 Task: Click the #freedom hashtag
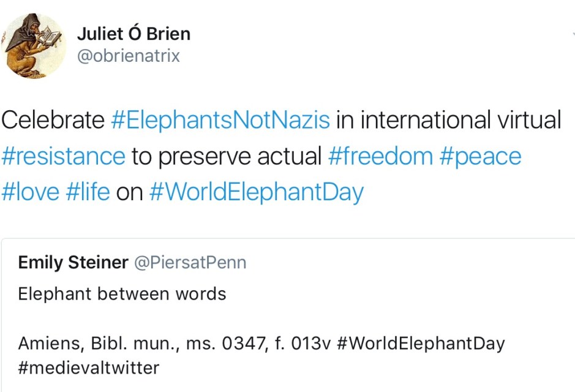pos(380,156)
